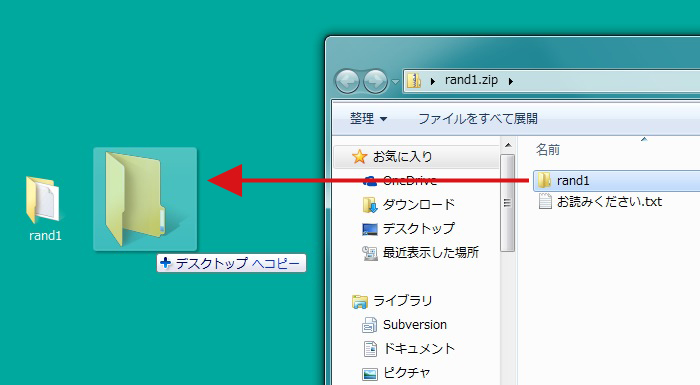Click the navigation pane scrollbar thumb

click(507, 203)
